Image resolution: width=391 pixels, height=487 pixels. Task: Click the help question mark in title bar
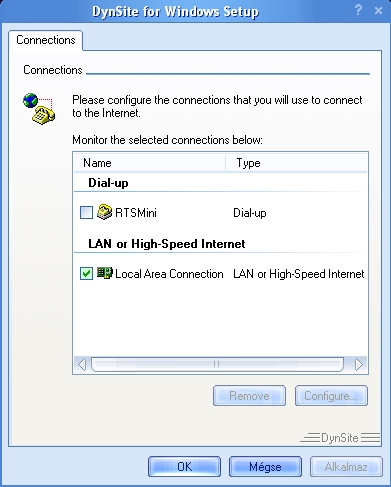click(358, 10)
